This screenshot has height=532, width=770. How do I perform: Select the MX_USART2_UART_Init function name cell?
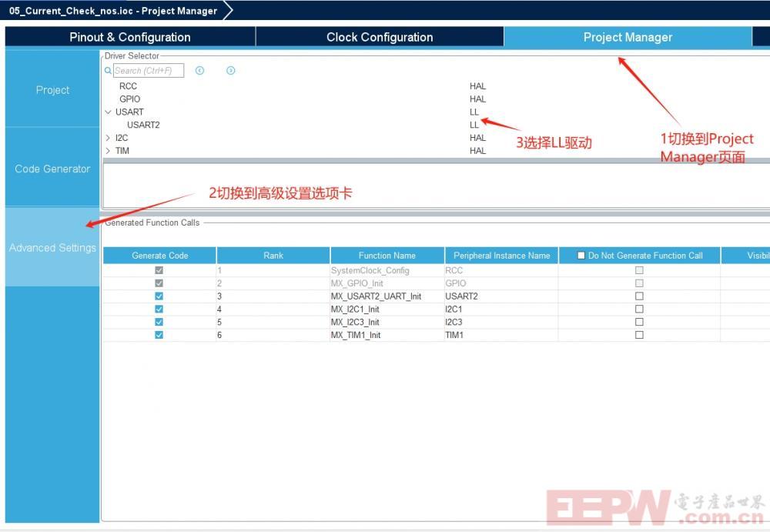pyautogui.click(x=387, y=296)
